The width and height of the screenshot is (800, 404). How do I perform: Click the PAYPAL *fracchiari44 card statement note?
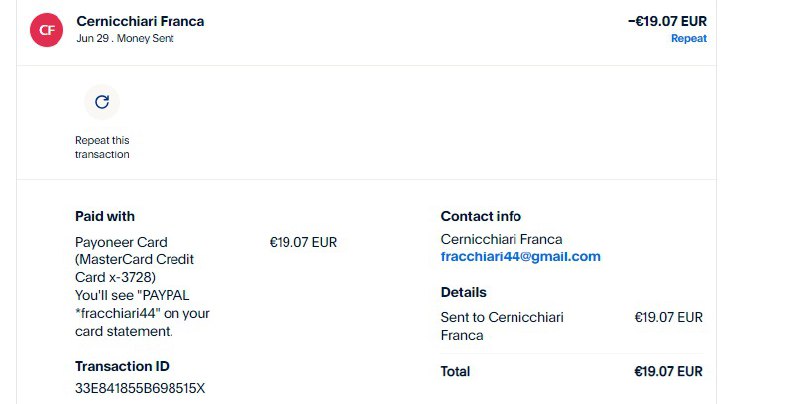click(142, 313)
